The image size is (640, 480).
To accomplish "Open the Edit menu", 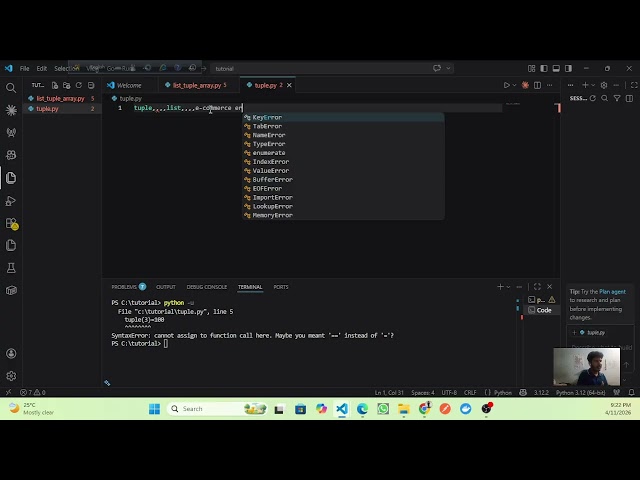I will [42, 69].
